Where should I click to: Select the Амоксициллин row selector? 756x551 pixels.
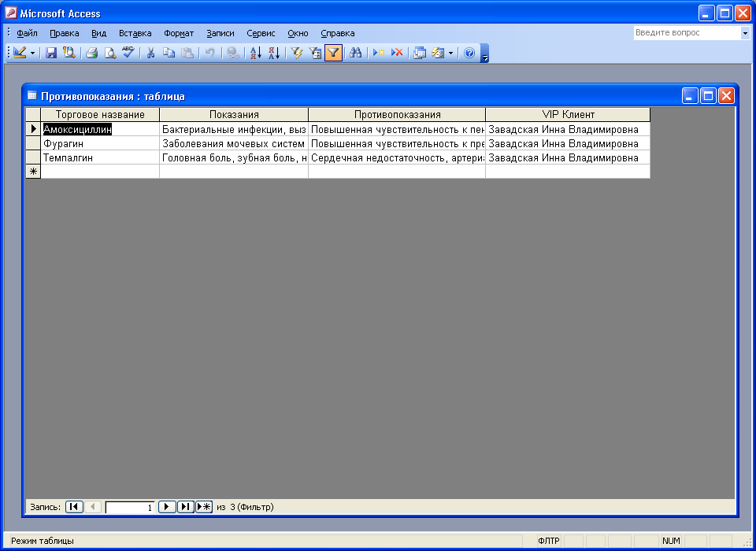(33, 129)
